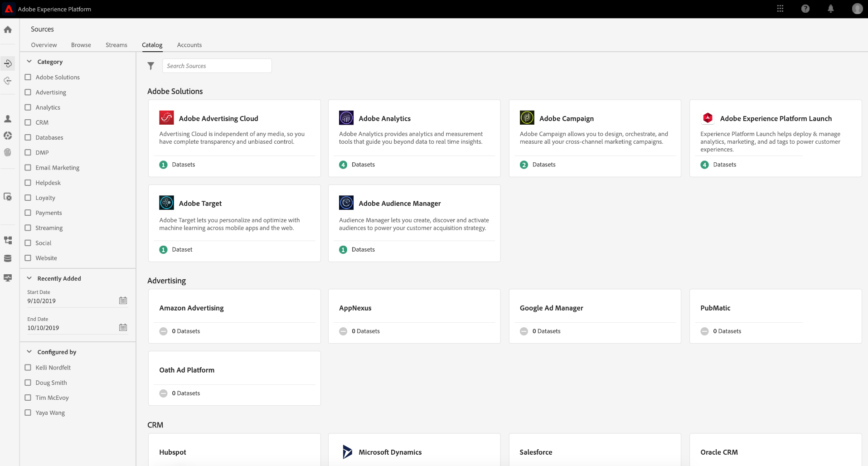Check the Website category filter
Screen dimensions: 868x466
28,258
